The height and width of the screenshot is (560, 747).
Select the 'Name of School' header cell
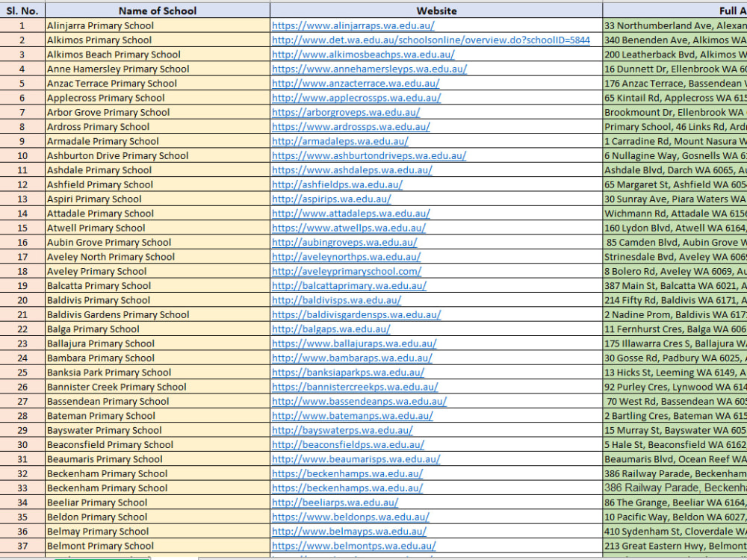click(x=158, y=10)
